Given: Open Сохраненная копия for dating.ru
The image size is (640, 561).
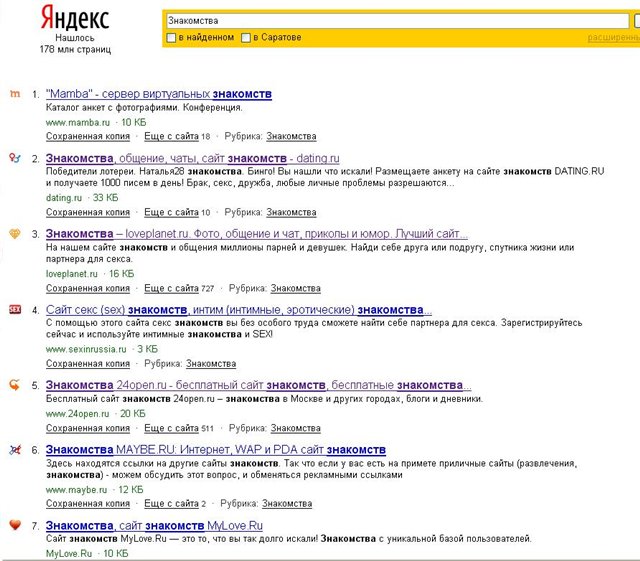Looking at the screenshot, I should click(88, 212).
